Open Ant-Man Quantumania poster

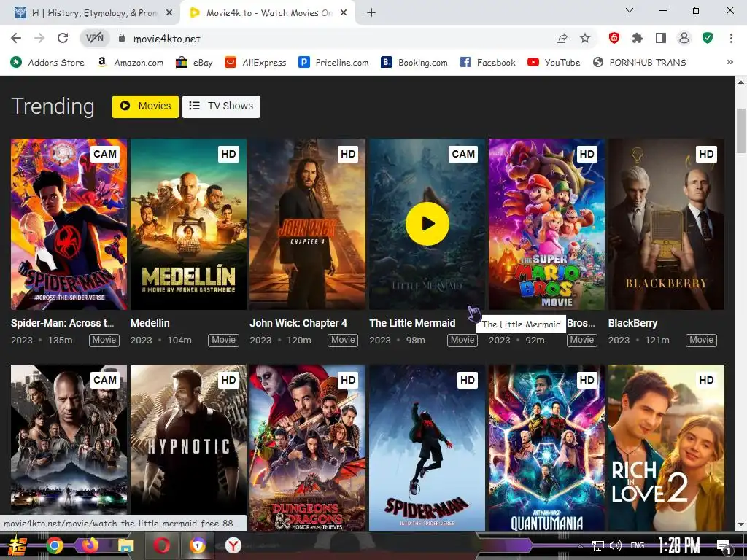pyautogui.click(x=546, y=448)
